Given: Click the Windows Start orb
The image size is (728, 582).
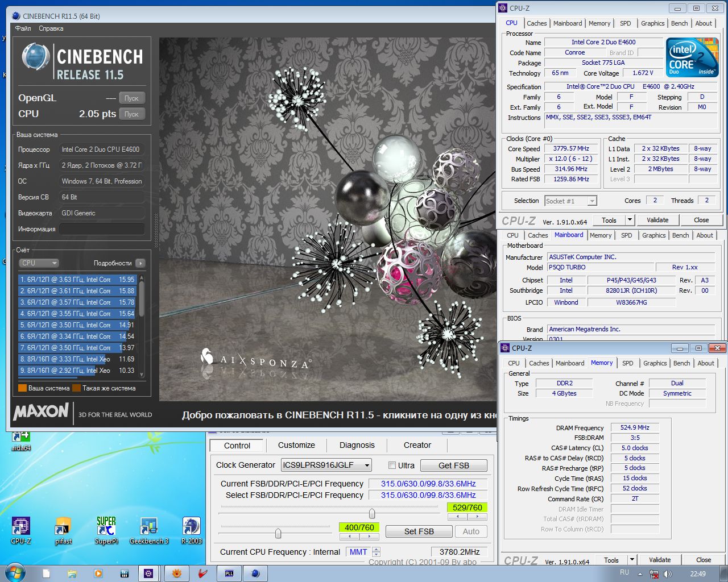Looking at the screenshot, I should (14, 573).
